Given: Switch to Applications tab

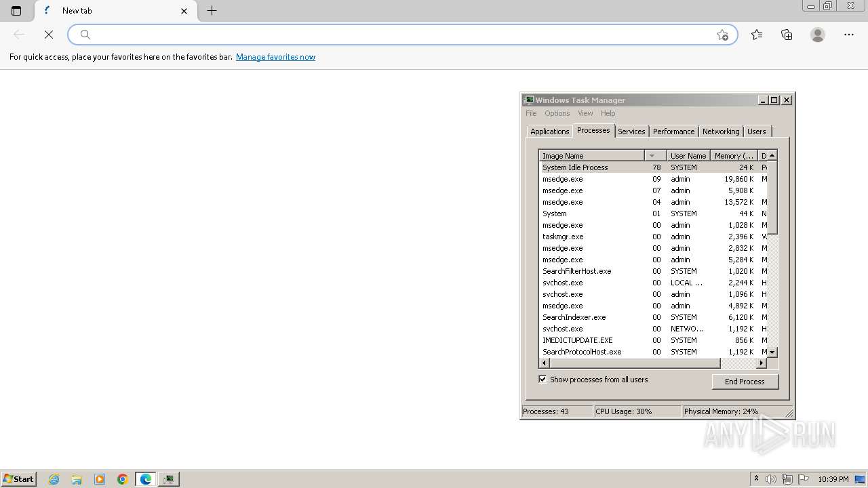Looking at the screenshot, I should tap(550, 131).
